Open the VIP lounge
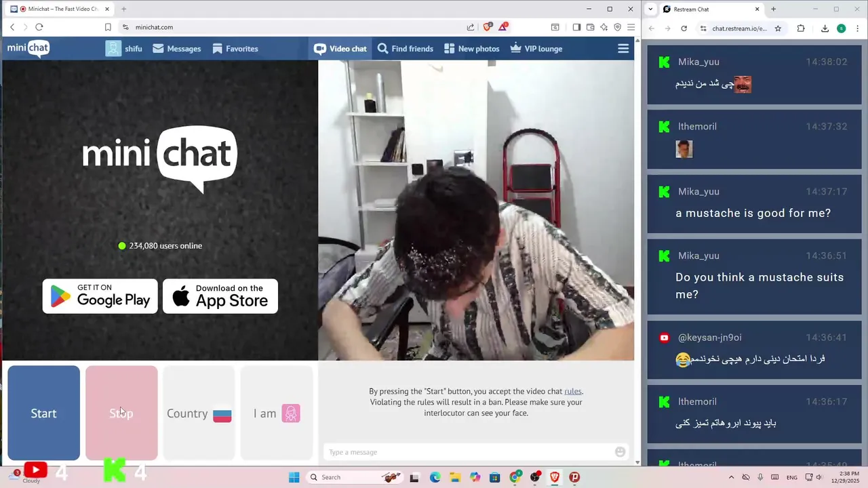The height and width of the screenshot is (488, 868). pos(536,49)
